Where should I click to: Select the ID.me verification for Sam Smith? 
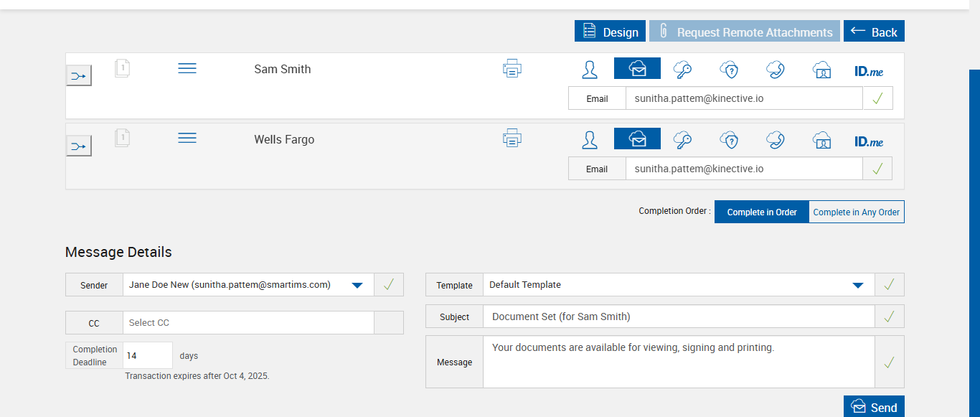[868, 70]
